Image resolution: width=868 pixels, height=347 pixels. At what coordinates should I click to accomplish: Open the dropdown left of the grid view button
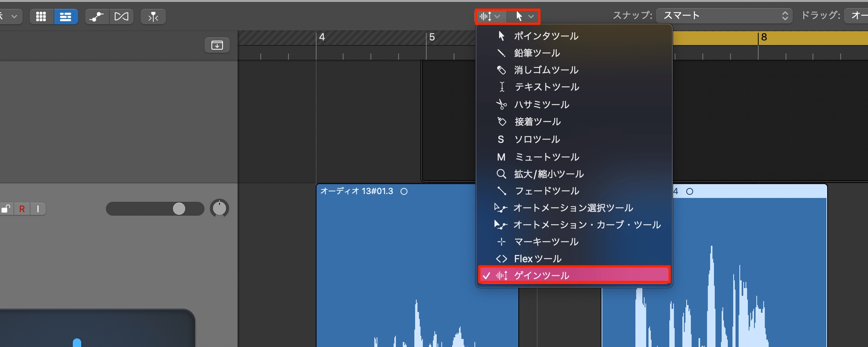(x=11, y=17)
